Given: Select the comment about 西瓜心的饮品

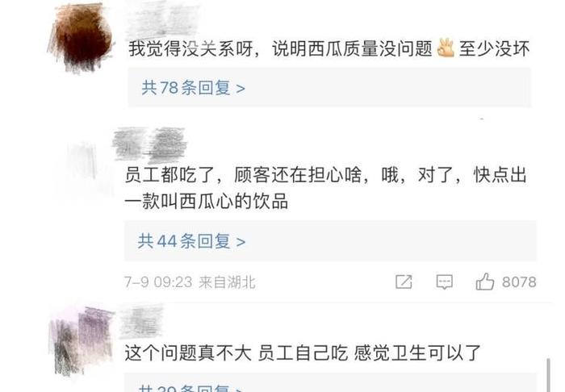Looking at the screenshot, I should tap(326, 188).
